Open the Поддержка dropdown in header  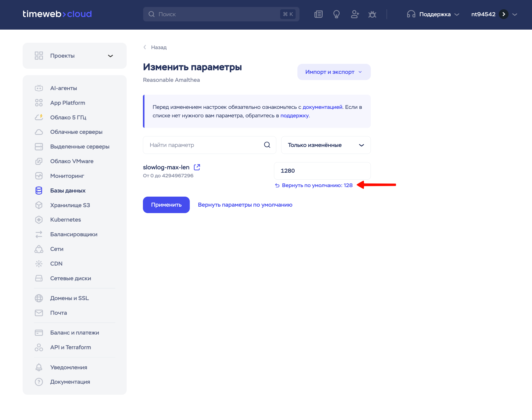(x=433, y=14)
